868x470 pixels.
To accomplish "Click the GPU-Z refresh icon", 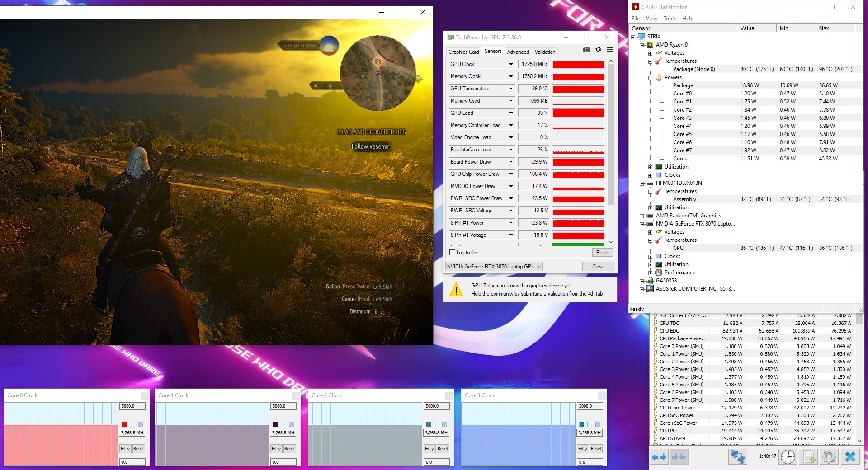I will click(x=598, y=49).
